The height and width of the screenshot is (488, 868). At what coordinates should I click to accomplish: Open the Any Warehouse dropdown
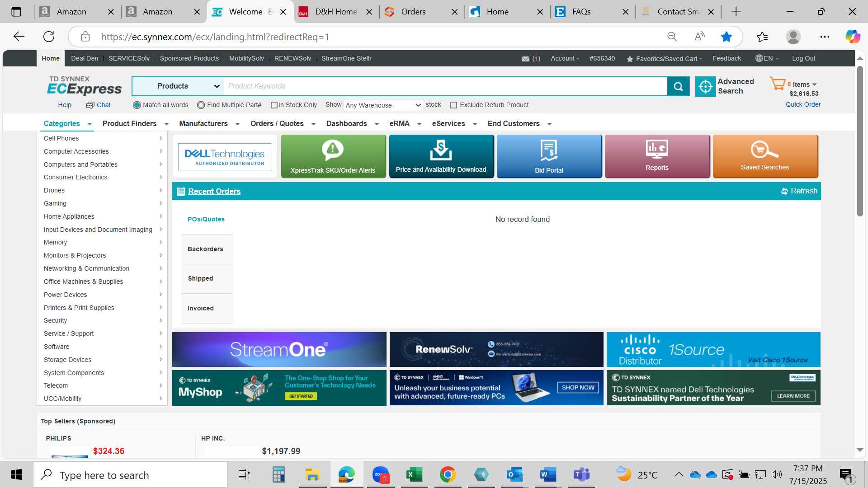(x=383, y=105)
